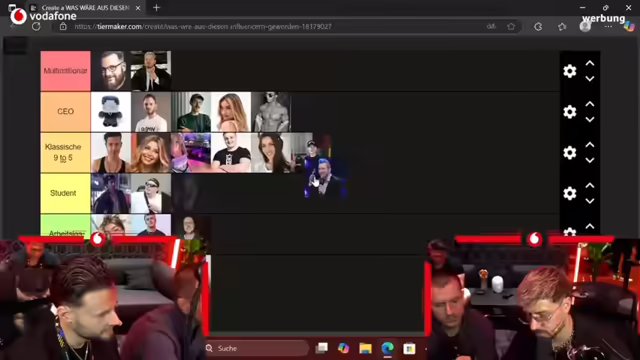This screenshot has width=640, height=360.
Task: Add page to favorites star icon
Action: pos(511,27)
